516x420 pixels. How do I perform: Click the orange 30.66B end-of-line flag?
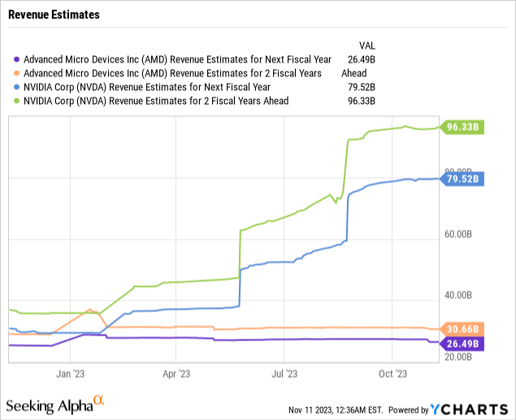pyautogui.click(x=464, y=329)
